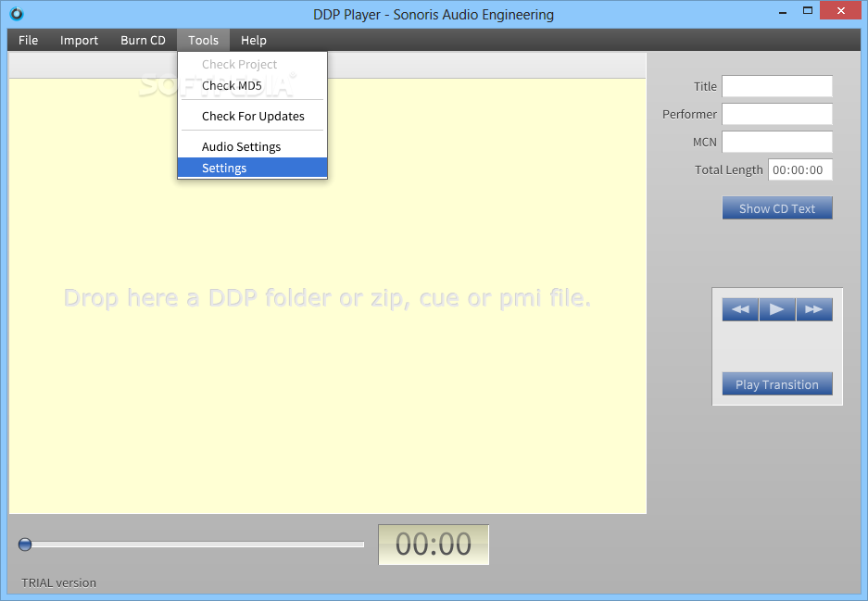Close the open Tools menu
The image size is (868, 601).
point(203,41)
